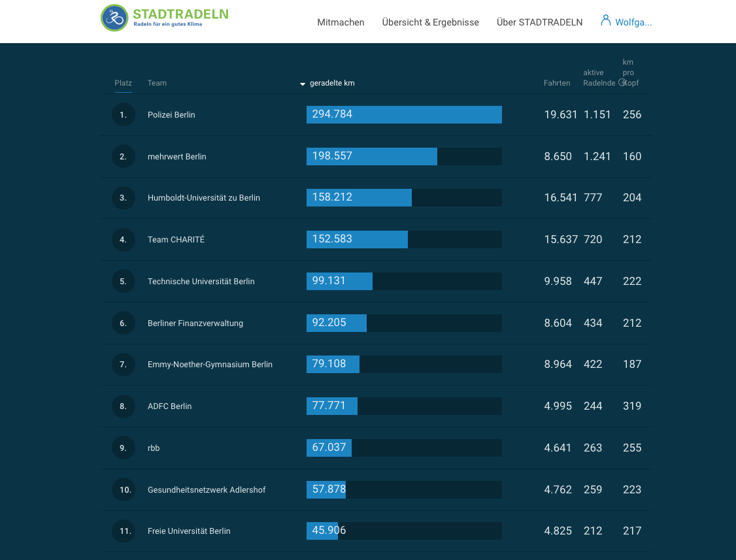Click Fahrten value 8.604
This screenshot has height=560, width=736.
[x=558, y=323]
